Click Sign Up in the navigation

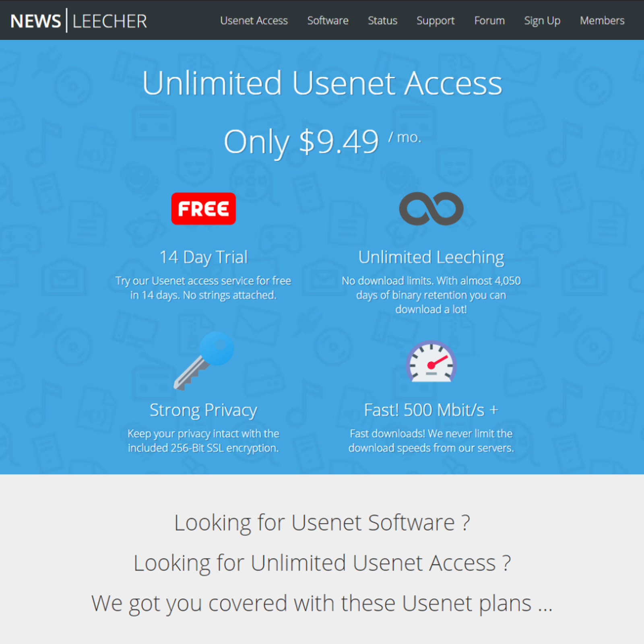point(542,21)
